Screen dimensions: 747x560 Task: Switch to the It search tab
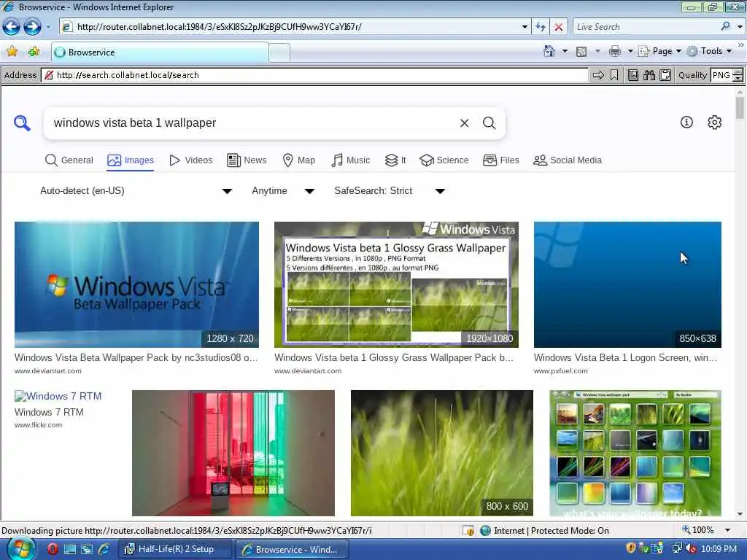395,160
